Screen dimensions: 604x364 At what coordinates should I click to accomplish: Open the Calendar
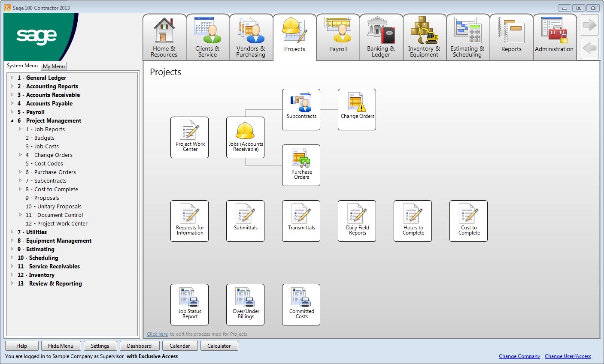click(x=179, y=346)
